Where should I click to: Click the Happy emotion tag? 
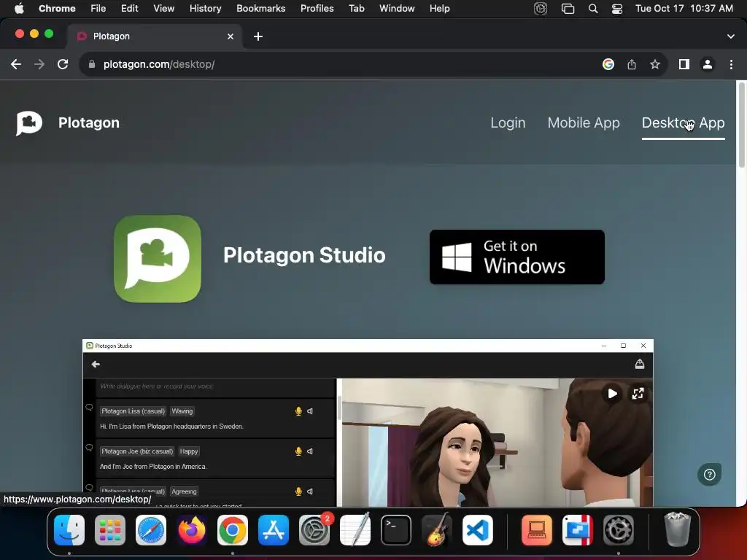pyautogui.click(x=189, y=451)
